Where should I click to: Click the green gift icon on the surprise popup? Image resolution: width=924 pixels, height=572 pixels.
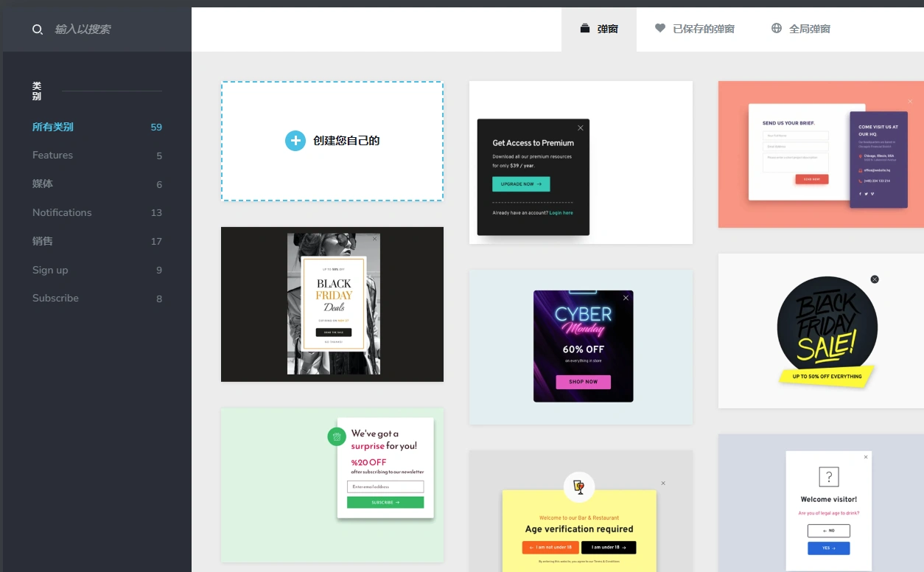(x=337, y=437)
